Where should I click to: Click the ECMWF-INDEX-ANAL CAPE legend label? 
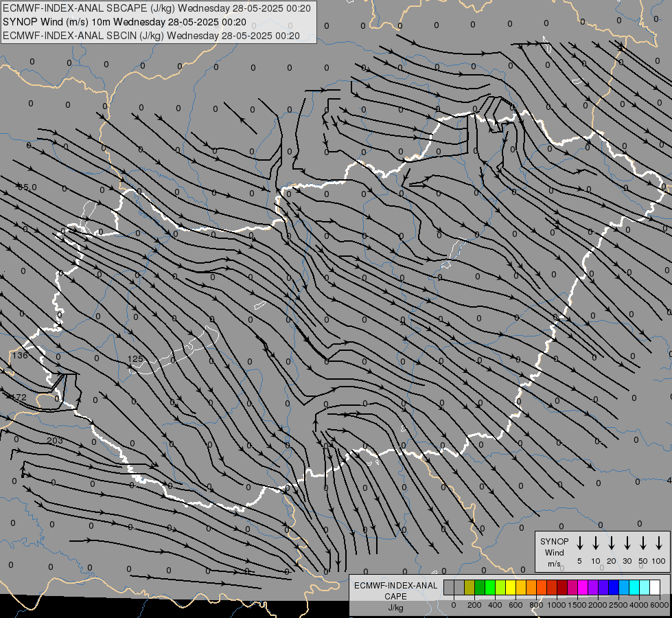[x=395, y=596]
